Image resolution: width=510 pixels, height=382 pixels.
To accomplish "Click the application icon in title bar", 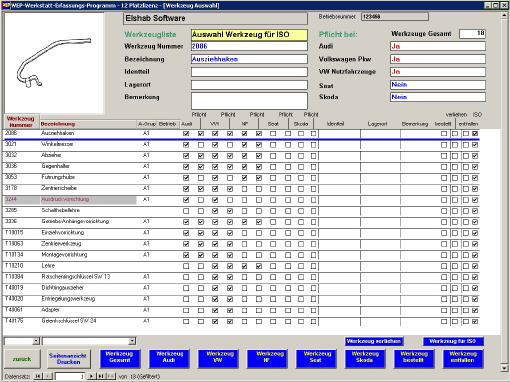I will pyautogui.click(x=6, y=5).
